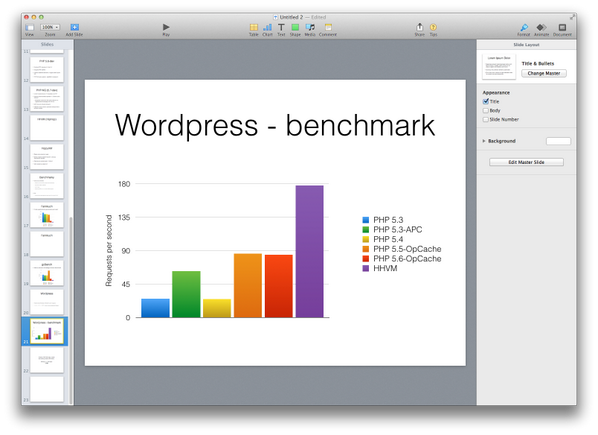Insert a Shape from the toolbar
Viewport: 598px width, 435px height.
coord(295,27)
